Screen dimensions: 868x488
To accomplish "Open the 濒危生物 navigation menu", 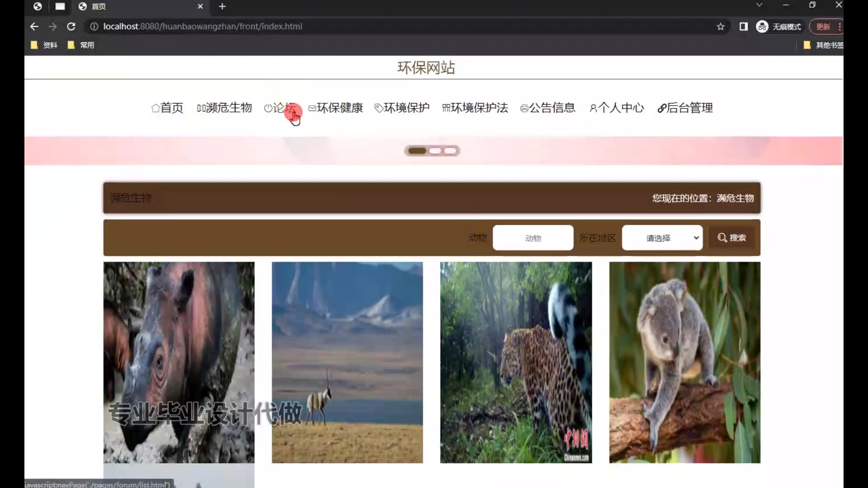I will click(x=225, y=108).
